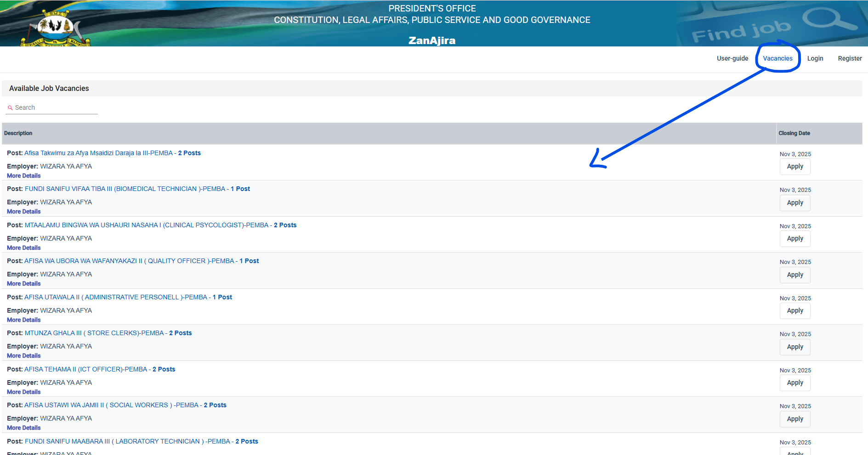Viewport: 868px width, 455px height.
Task: Apply for the Quality Officer post
Action: 794,275
